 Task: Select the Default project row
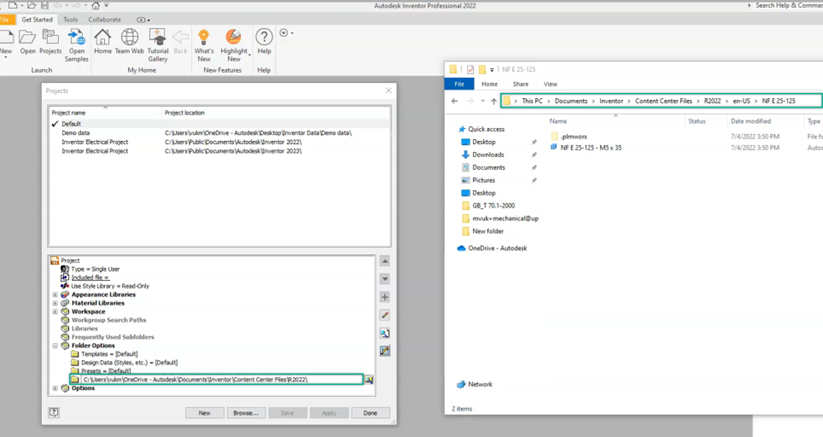[x=220, y=124]
